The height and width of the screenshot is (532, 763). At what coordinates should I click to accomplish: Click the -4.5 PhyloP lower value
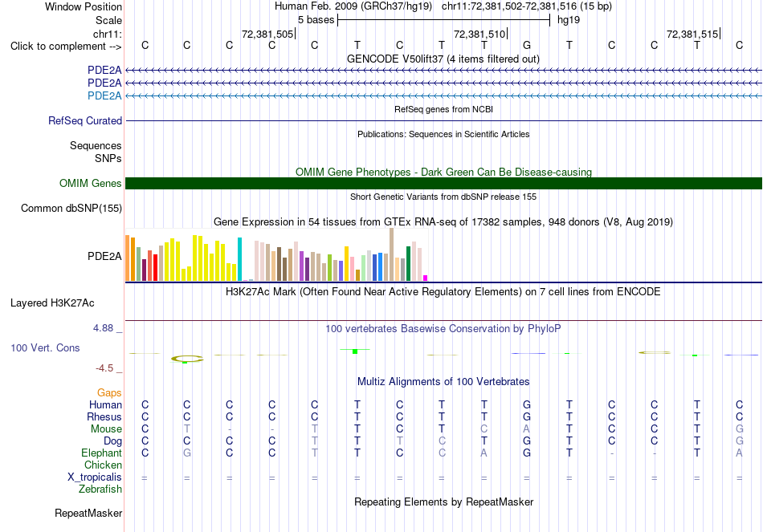pos(104,368)
